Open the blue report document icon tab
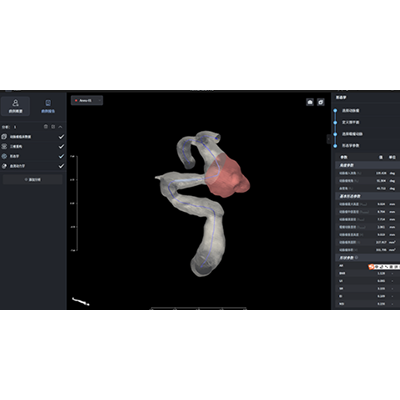The width and height of the screenshot is (400, 400). (48, 106)
